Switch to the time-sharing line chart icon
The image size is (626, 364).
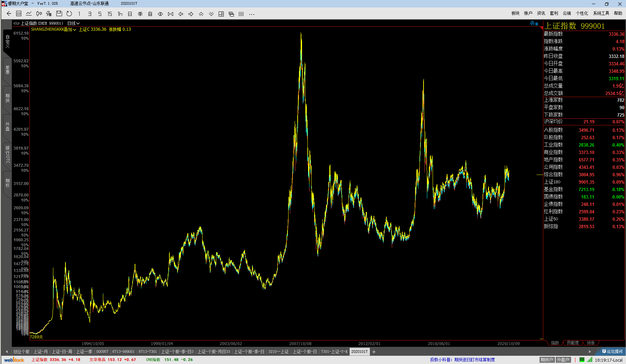pos(29,14)
